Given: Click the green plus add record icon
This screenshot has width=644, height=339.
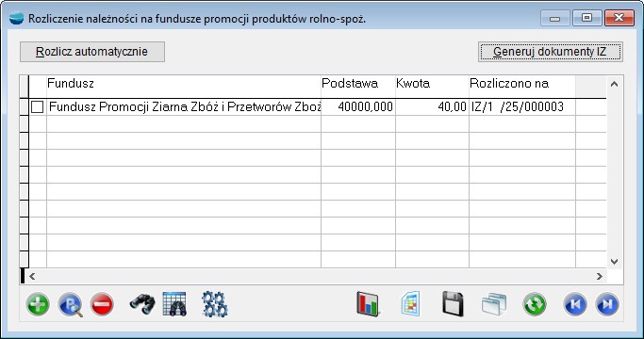Looking at the screenshot, I should tap(38, 304).
